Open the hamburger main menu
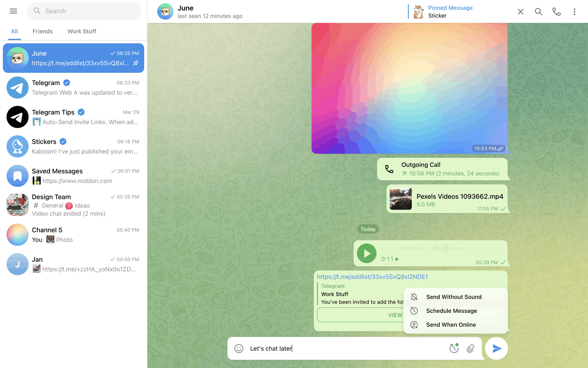The width and height of the screenshot is (588, 368). point(13,11)
